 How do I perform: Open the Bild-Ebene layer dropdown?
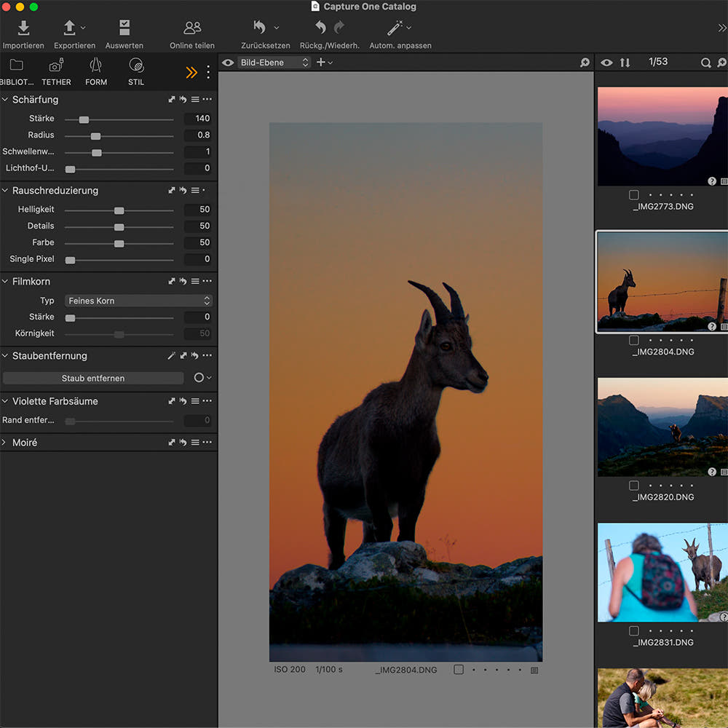pos(274,63)
